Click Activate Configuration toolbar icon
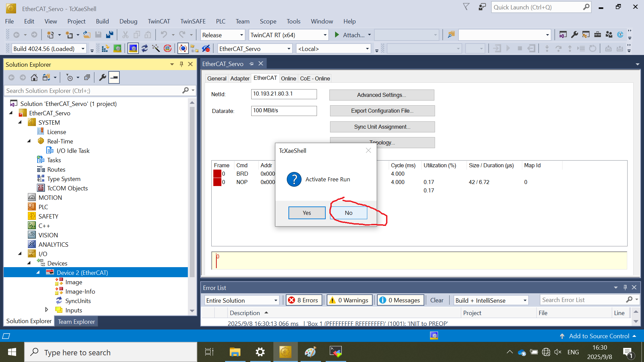 pyautogui.click(x=105, y=49)
